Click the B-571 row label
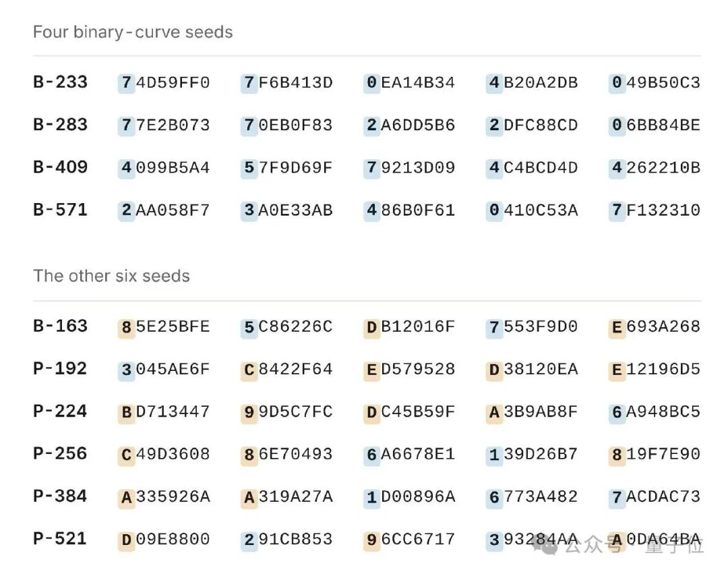The width and height of the screenshot is (728, 574). [x=61, y=210]
